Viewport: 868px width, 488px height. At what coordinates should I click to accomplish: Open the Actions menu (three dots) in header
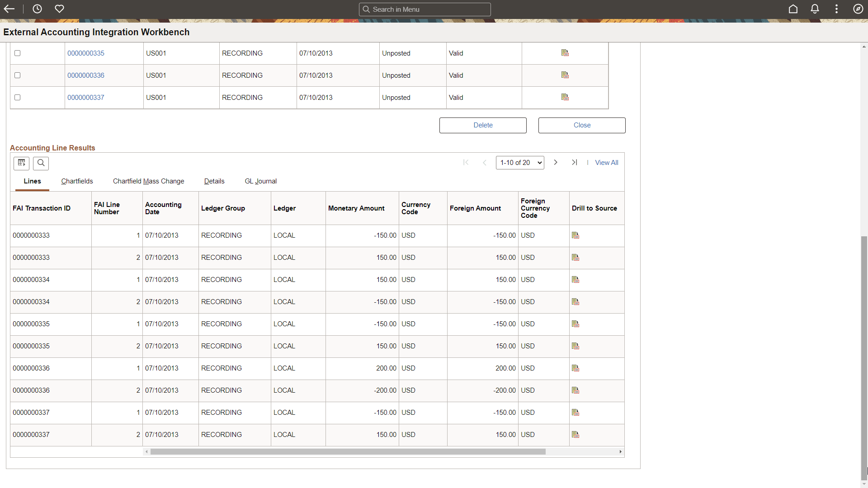836,9
